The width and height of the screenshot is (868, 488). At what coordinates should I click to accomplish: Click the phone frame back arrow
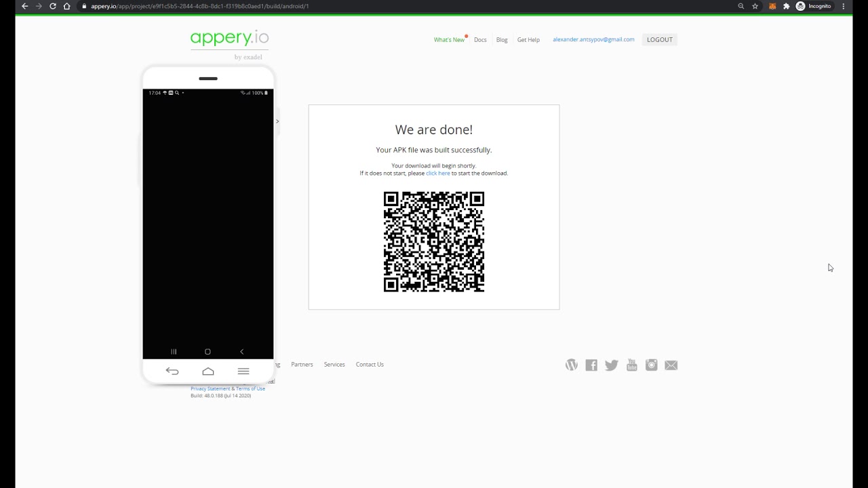tap(172, 371)
